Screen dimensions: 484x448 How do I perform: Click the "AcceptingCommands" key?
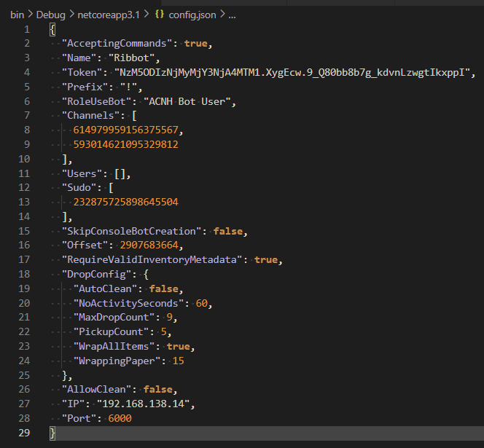[x=117, y=44]
